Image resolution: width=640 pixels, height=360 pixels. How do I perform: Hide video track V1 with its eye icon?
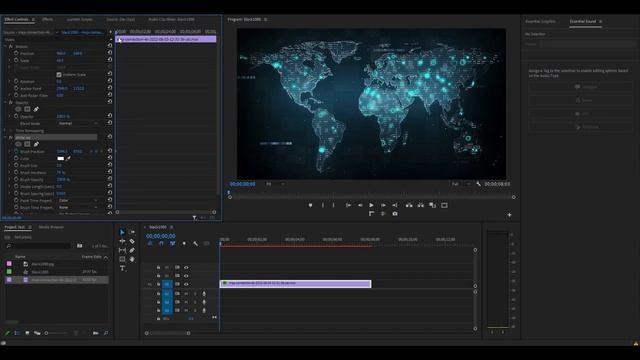point(186,284)
